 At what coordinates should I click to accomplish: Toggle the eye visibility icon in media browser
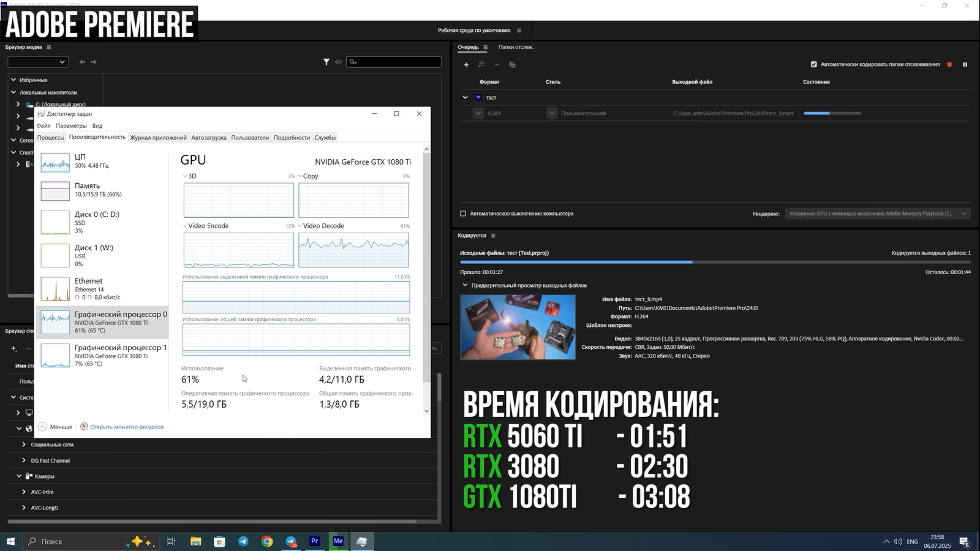[338, 62]
